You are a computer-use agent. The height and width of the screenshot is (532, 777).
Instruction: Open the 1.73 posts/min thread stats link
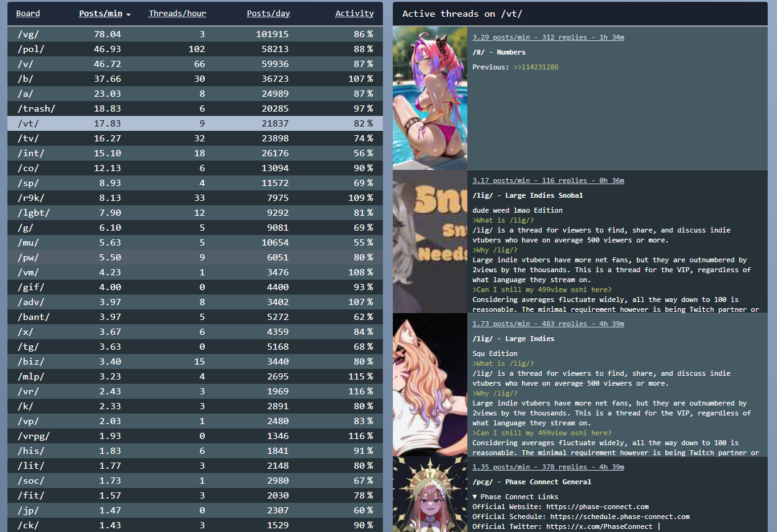tap(548, 324)
